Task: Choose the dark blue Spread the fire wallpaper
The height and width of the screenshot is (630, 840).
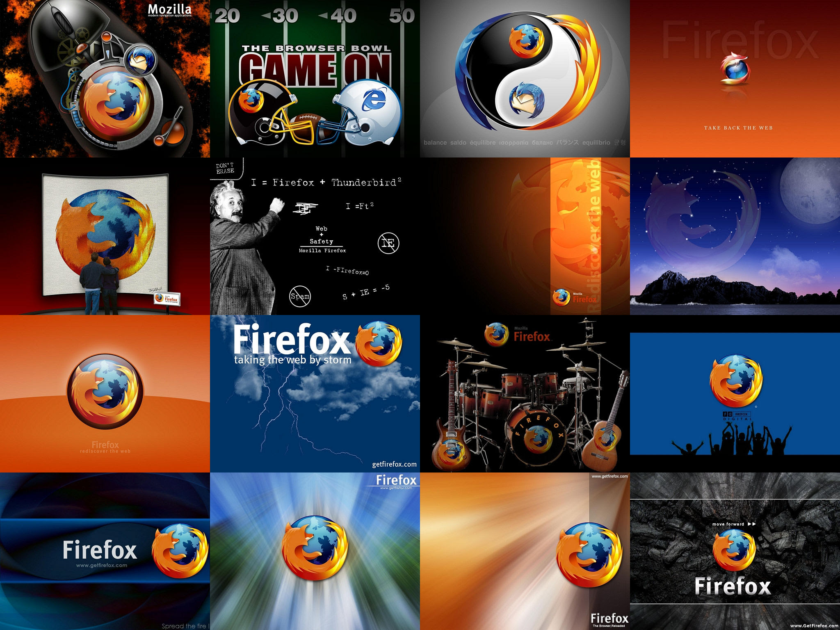Action: point(105,551)
